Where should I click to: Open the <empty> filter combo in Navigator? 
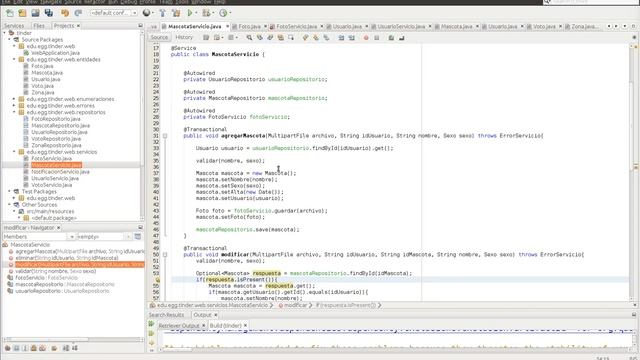(104, 237)
